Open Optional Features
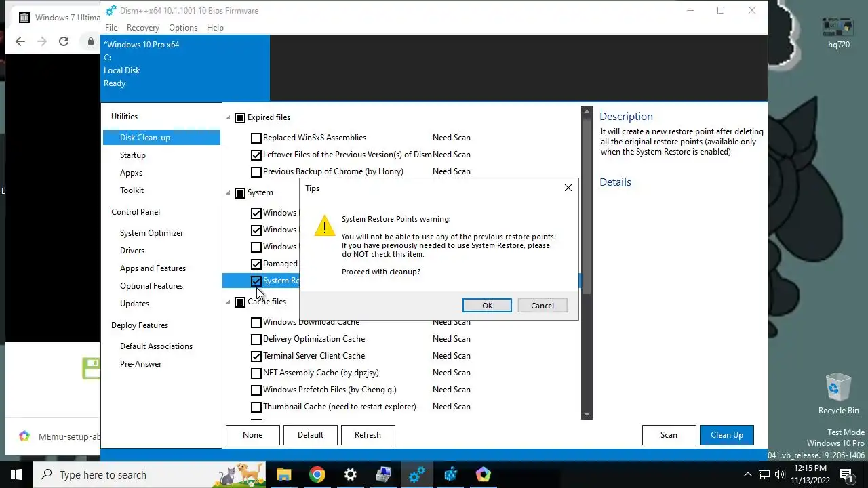 [x=151, y=286]
